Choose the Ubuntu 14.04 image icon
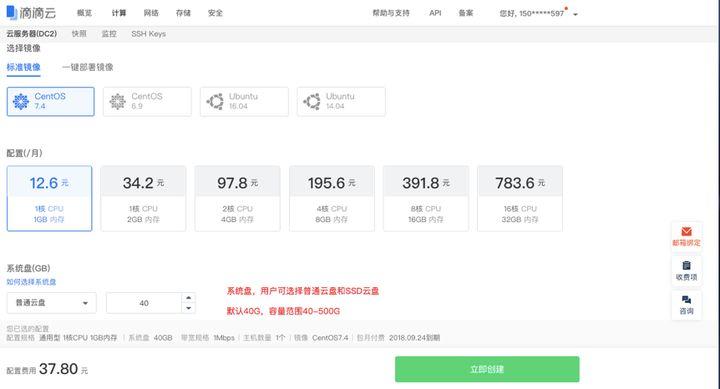 pyautogui.click(x=312, y=101)
